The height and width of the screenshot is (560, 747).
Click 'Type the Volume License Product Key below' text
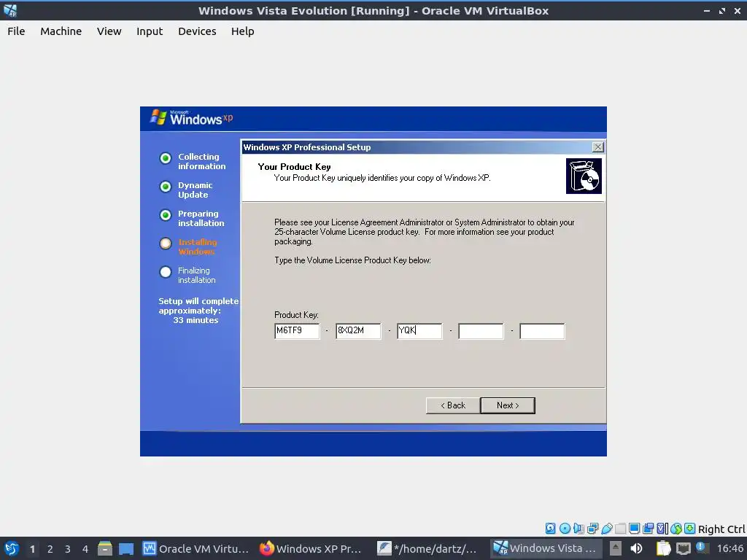coord(352,260)
